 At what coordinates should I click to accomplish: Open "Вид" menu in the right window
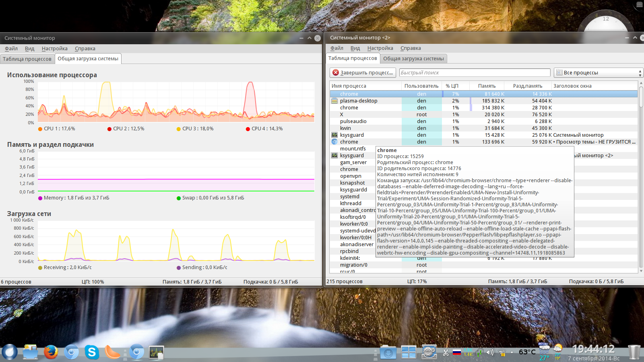(x=355, y=48)
